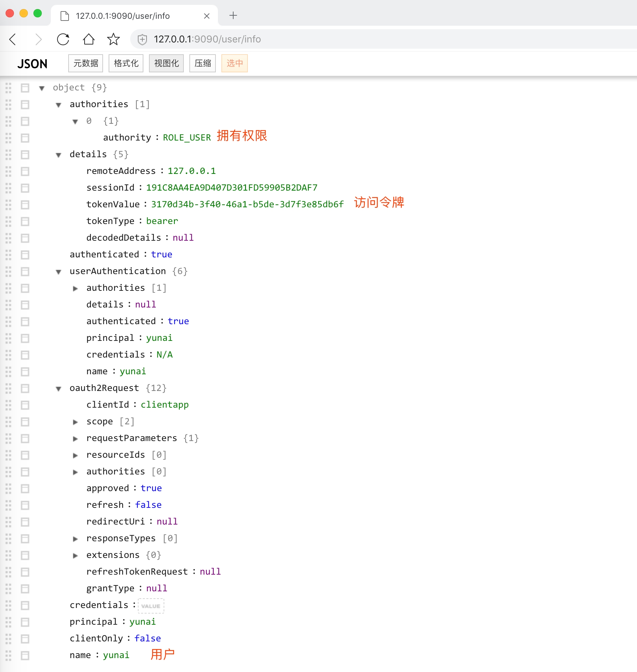Click drag handle beside the tokenValue row
Viewport: 637px width, 672px height.
coord(8,205)
